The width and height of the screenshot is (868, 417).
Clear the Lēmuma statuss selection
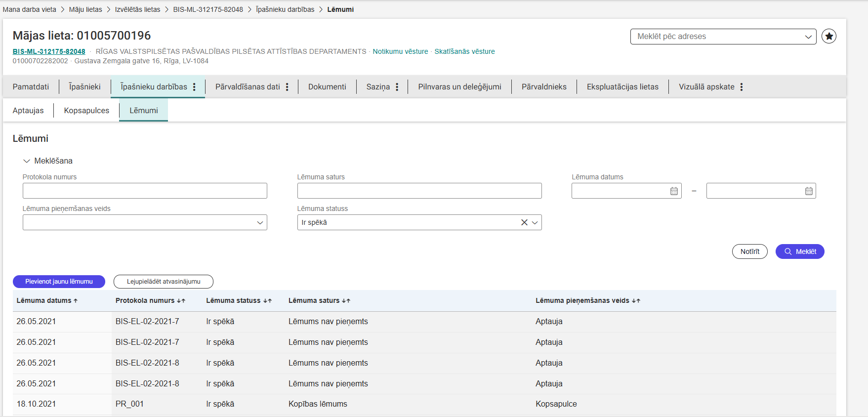[524, 223]
